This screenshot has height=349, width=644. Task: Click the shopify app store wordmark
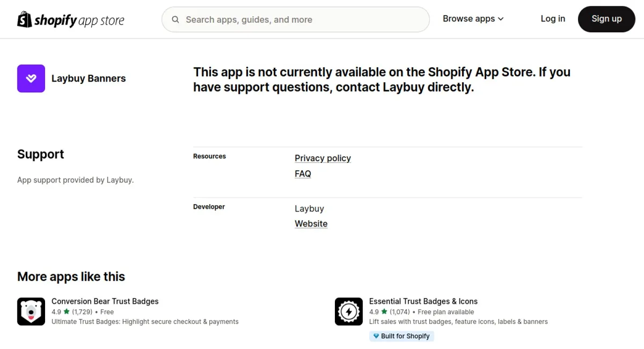coord(79,20)
